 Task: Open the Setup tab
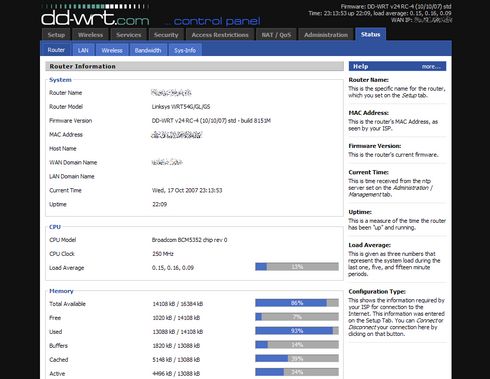pyautogui.click(x=56, y=35)
